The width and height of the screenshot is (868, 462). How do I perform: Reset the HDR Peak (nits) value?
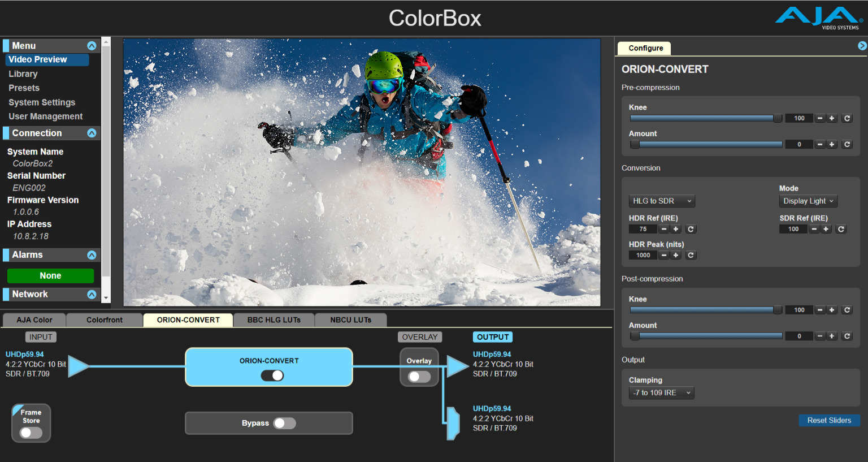point(691,255)
